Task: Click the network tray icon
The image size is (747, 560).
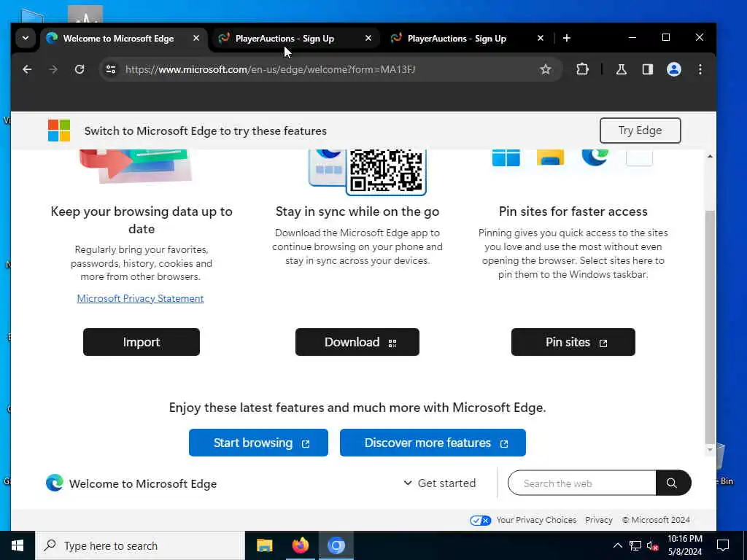Action: click(635, 545)
